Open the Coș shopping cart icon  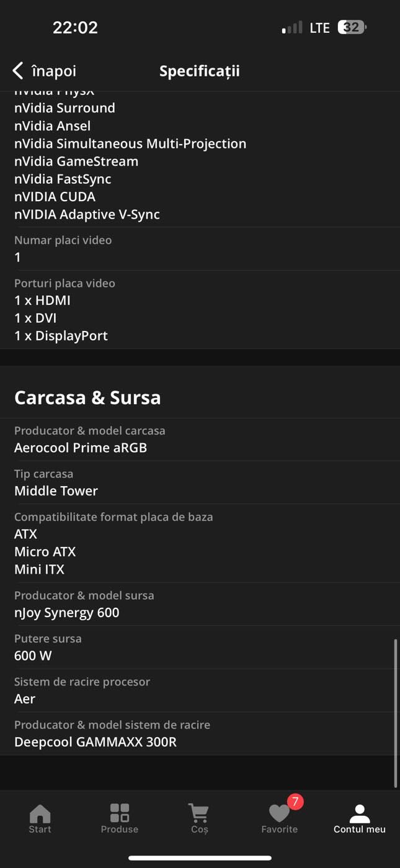(x=199, y=819)
